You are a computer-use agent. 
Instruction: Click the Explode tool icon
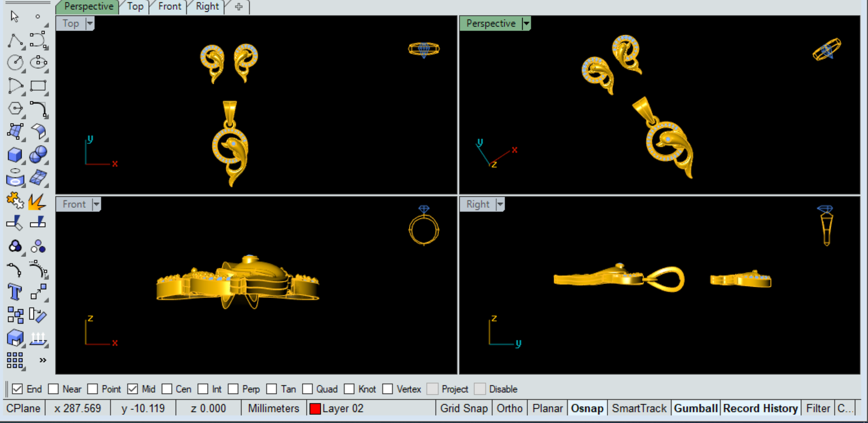37,201
